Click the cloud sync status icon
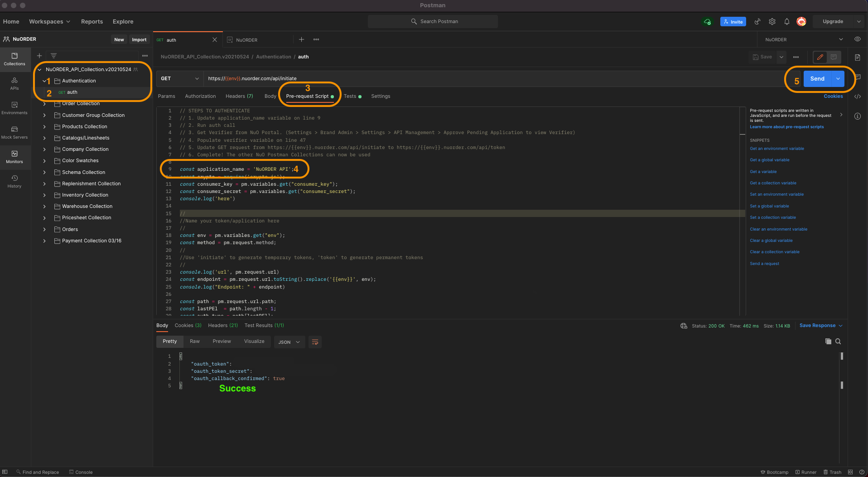The image size is (868, 477). click(x=707, y=22)
